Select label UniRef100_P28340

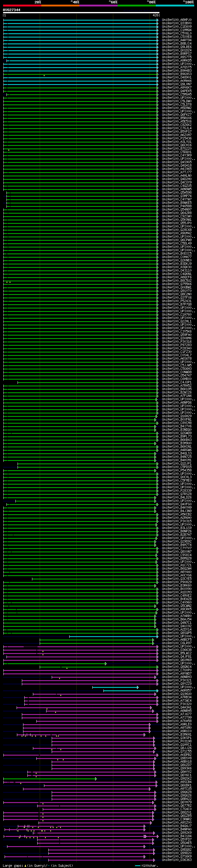pos(177,349)
